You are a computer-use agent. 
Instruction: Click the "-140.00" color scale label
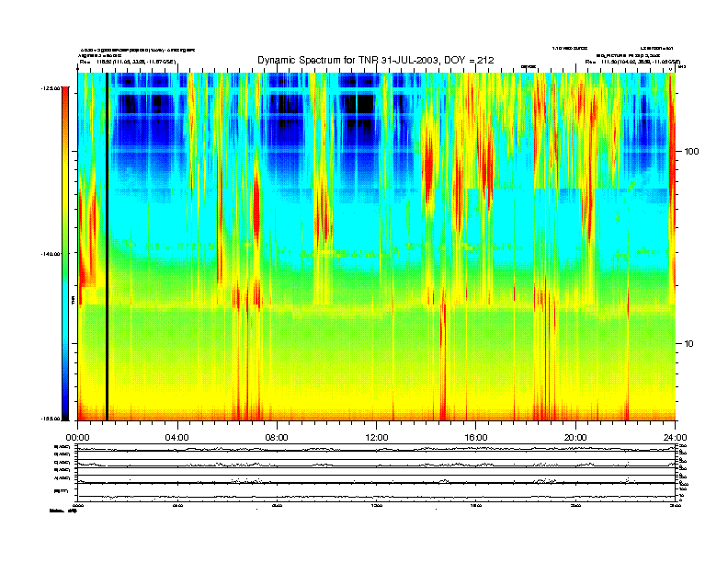point(51,254)
